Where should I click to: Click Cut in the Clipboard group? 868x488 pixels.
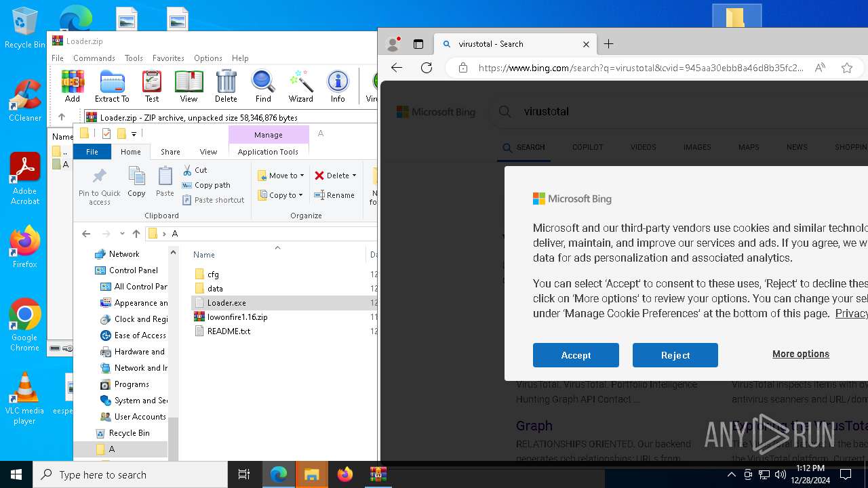click(195, 170)
